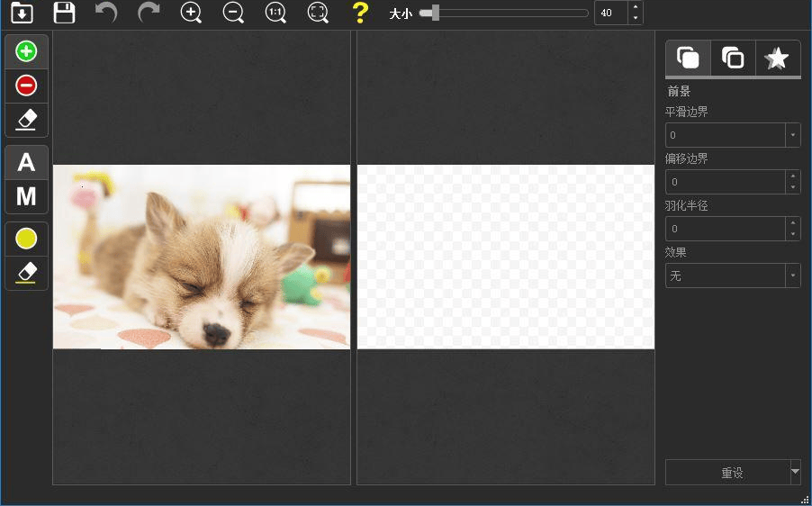Expand the arrow next to 重设 button

(x=795, y=472)
